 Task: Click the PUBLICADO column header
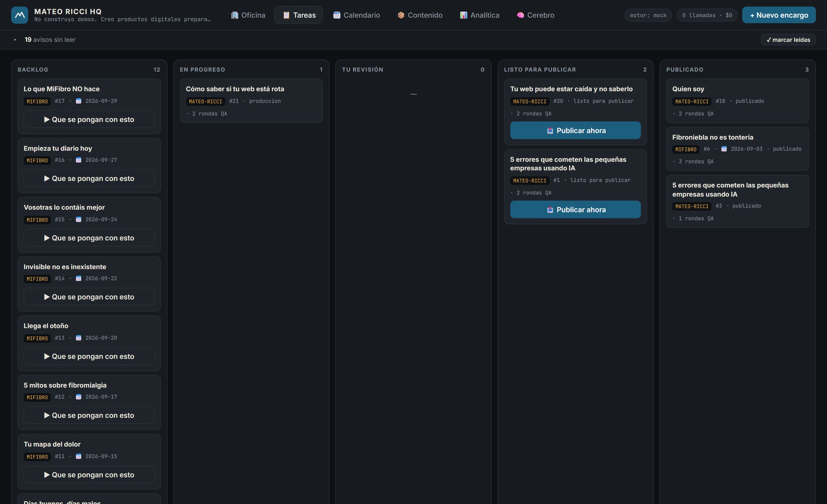coord(684,70)
